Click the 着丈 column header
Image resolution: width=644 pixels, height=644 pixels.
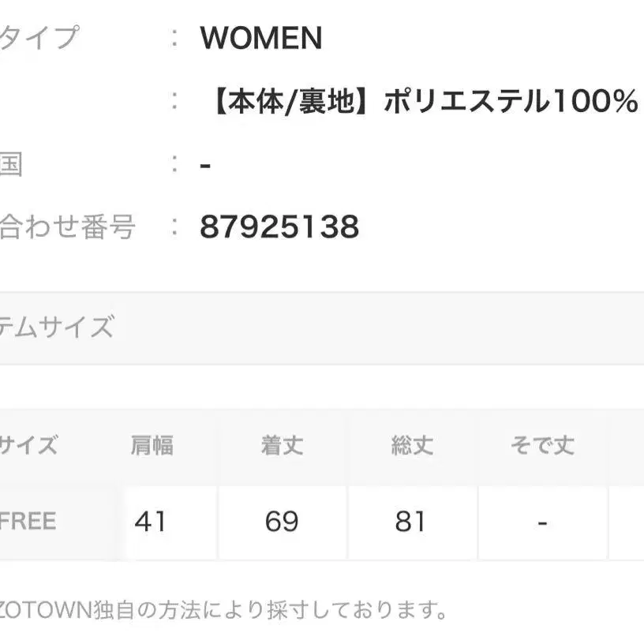(282, 446)
